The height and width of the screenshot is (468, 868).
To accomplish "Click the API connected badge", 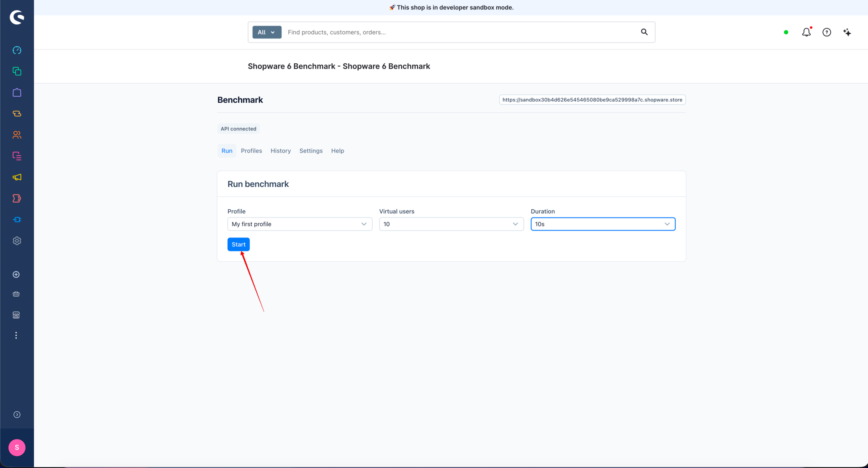I will (x=239, y=129).
